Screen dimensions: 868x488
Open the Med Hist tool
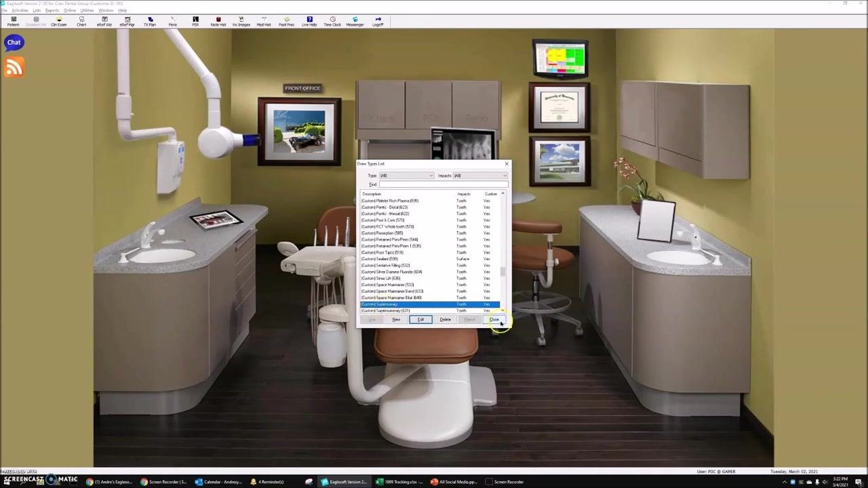pos(264,21)
